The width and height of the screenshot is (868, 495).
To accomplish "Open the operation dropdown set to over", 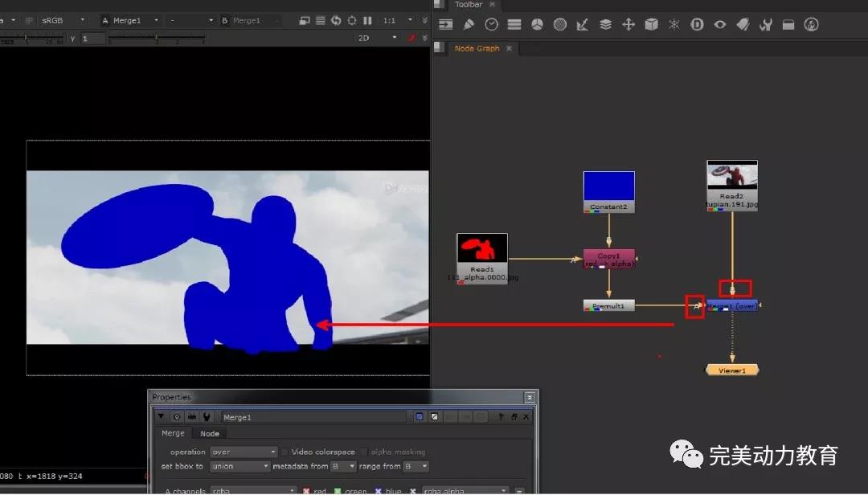I will point(244,452).
